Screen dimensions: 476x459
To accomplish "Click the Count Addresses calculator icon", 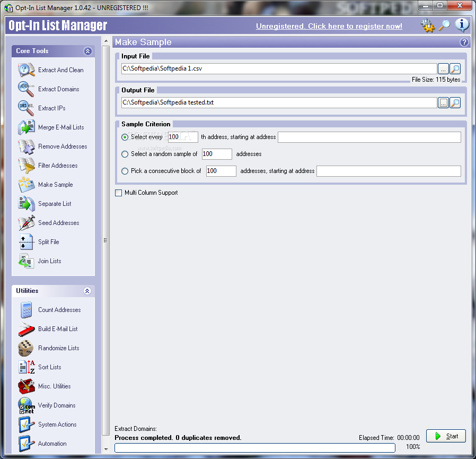I will 26,310.
